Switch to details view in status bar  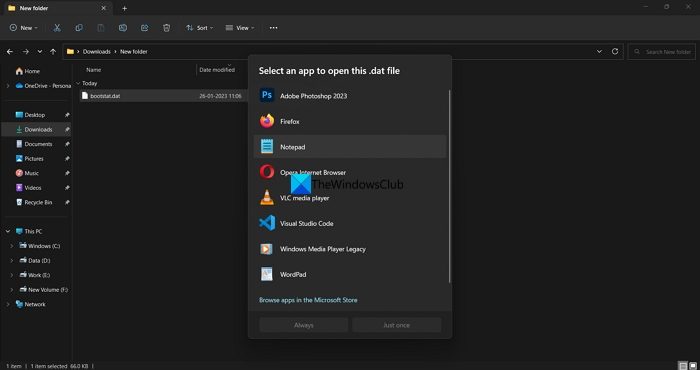(x=683, y=366)
